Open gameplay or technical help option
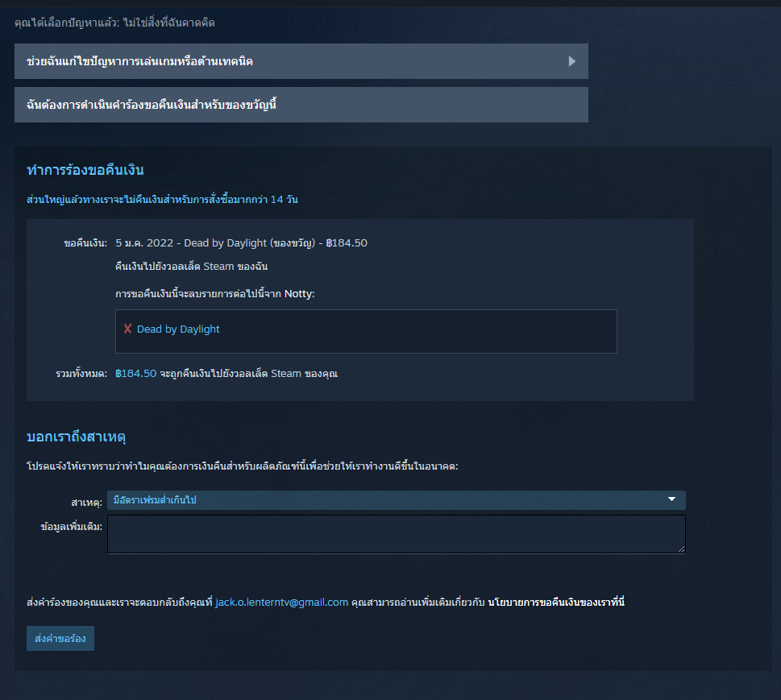Screen dimensions: 781x700 coord(301,61)
